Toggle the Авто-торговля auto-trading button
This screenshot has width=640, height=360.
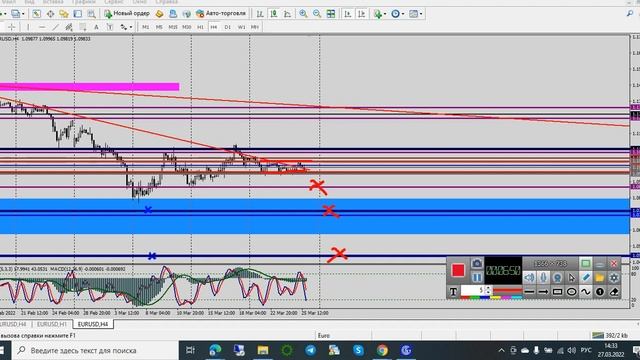pyautogui.click(x=221, y=13)
